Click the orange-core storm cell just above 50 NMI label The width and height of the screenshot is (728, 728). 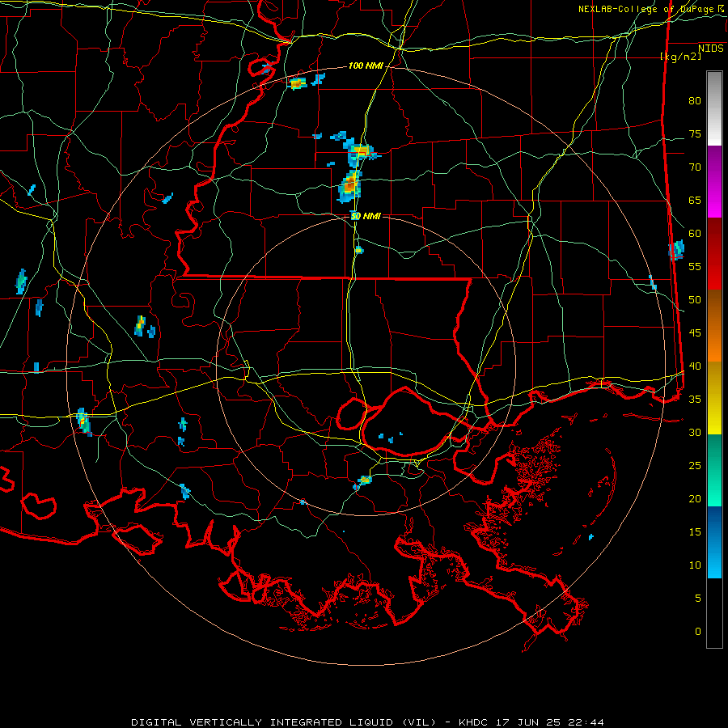click(x=350, y=187)
